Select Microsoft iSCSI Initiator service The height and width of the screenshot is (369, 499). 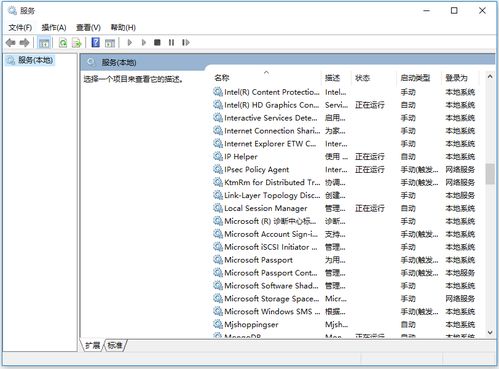point(345,247)
